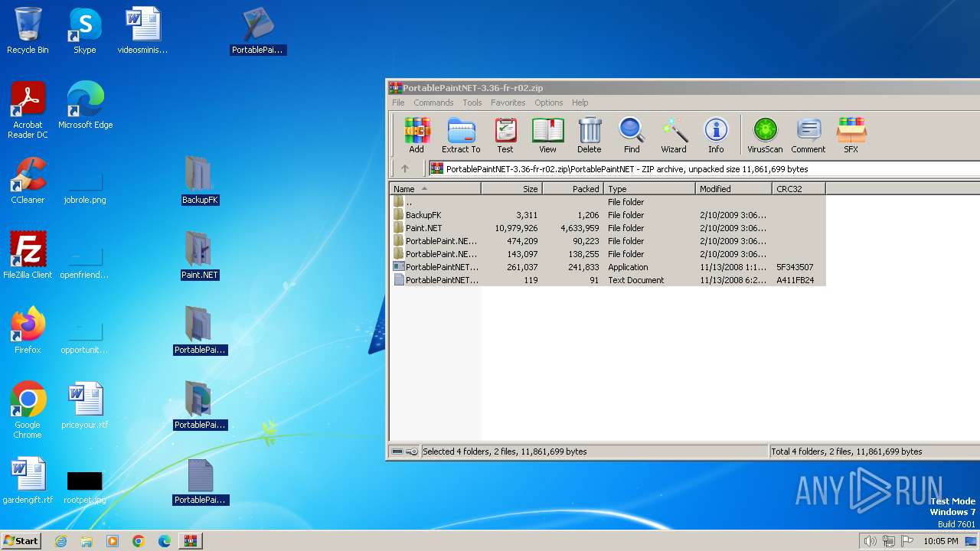The width and height of the screenshot is (980, 551).
Task: Select the Recycle Bin desktop icon
Action: pos(28,31)
